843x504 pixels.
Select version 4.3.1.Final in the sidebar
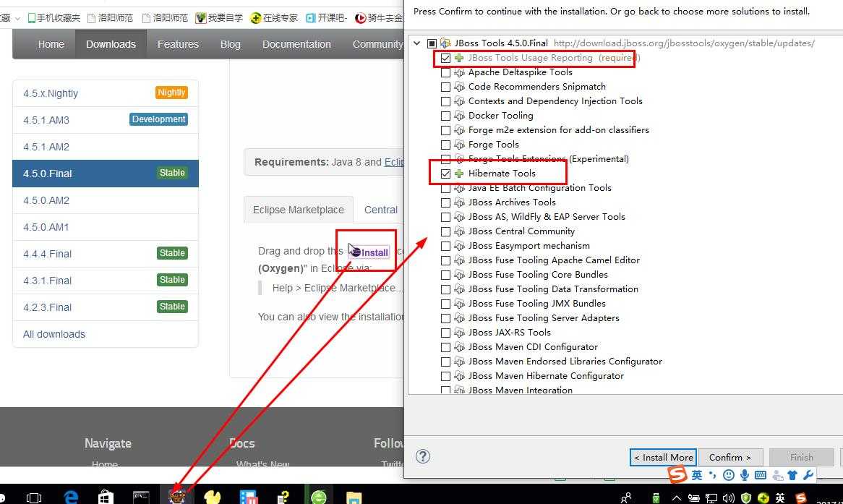106,281
